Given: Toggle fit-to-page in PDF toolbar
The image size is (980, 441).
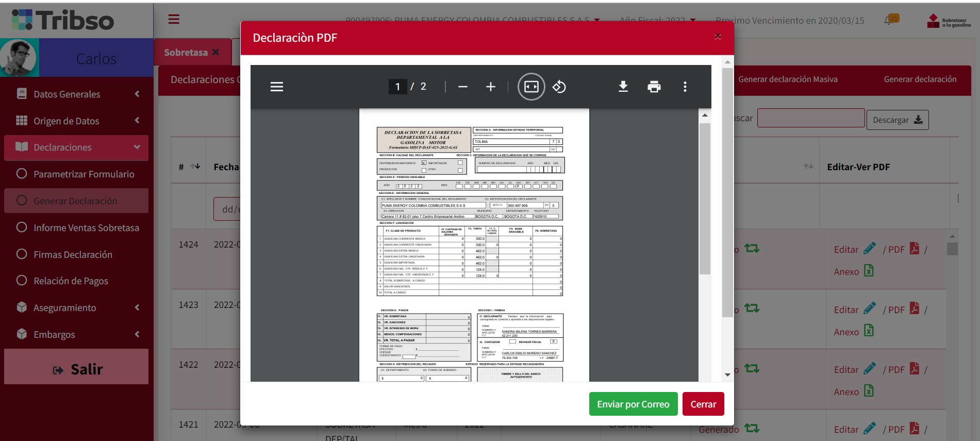Looking at the screenshot, I should (x=531, y=87).
